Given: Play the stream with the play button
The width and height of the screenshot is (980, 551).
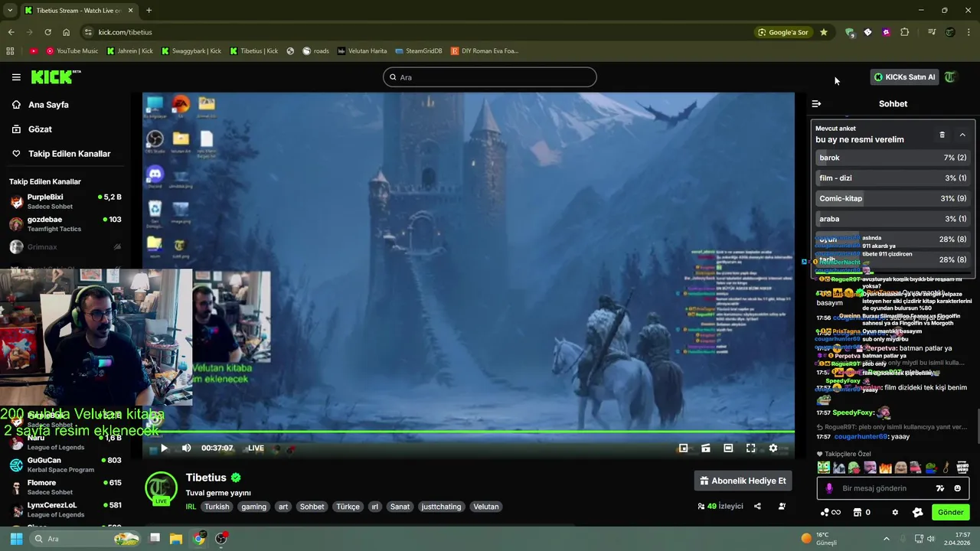Looking at the screenshot, I should click(x=164, y=448).
